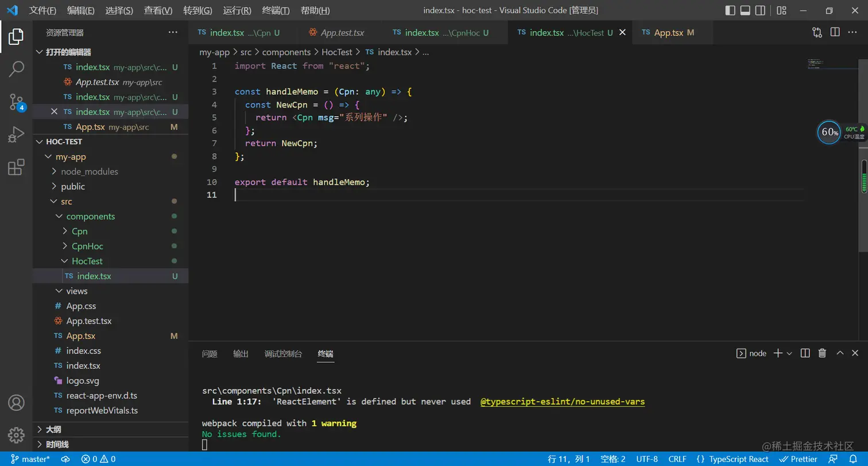868x466 pixels.
Task: Expand the public folder
Action: (110, 186)
